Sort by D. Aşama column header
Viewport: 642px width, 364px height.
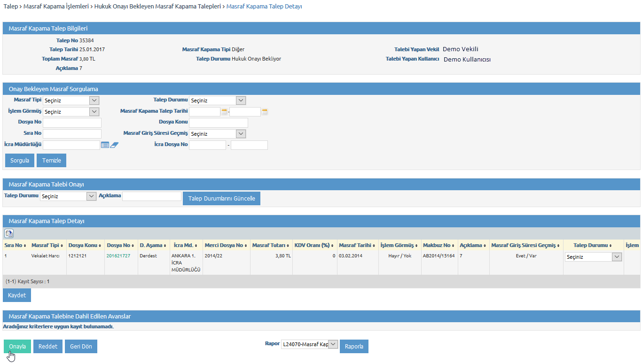[153, 245]
